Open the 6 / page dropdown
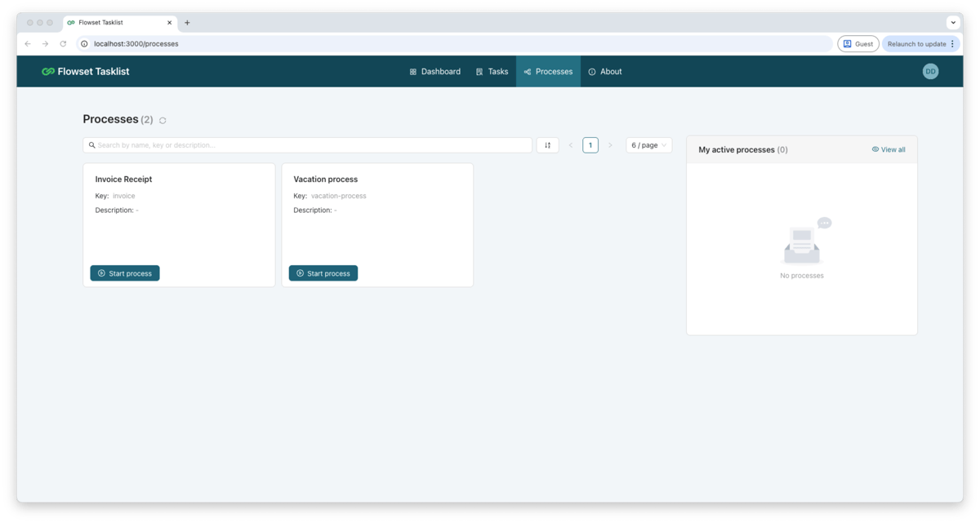 point(649,145)
